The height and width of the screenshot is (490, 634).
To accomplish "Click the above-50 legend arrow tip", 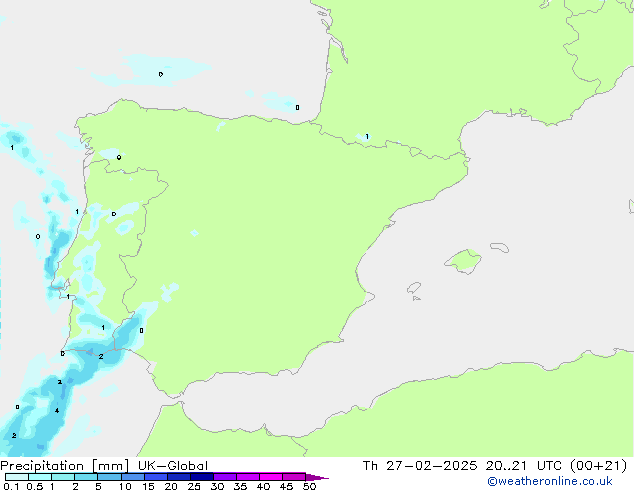I will click(x=317, y=477).
